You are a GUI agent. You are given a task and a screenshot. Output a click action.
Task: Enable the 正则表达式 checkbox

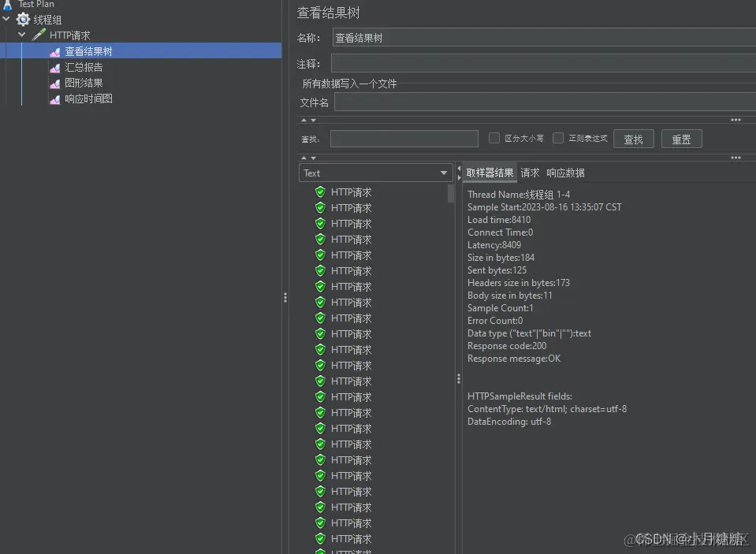[x=558, y=138]
